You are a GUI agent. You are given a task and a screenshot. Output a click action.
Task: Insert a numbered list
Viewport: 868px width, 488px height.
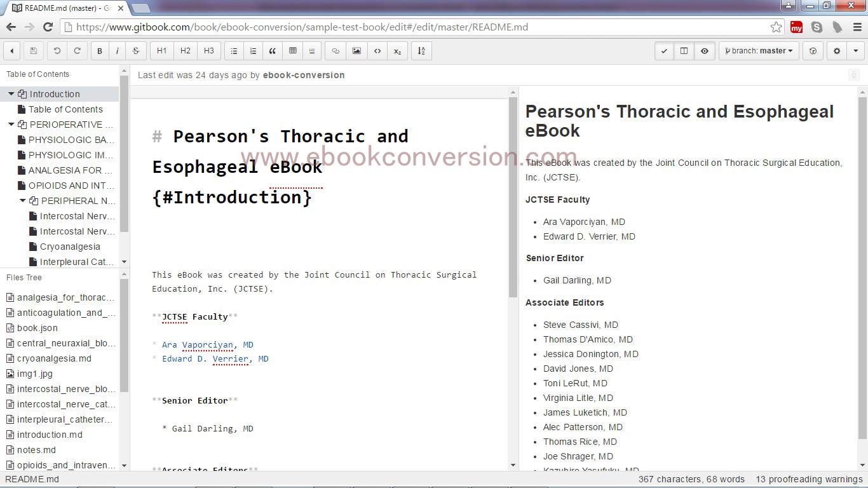point(253,51)
